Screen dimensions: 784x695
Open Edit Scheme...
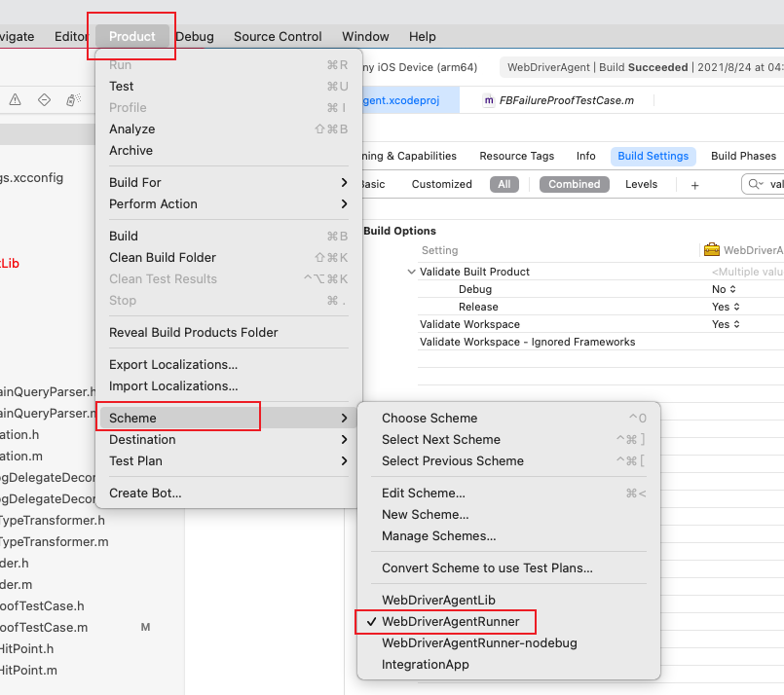[x=509, y=494]
